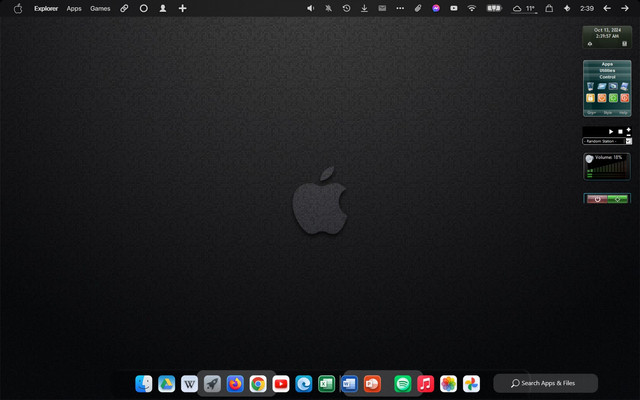Viewport: 640px width, 400px height.
Task: Open PowerPoint from the dock
Action: (372, 384)
